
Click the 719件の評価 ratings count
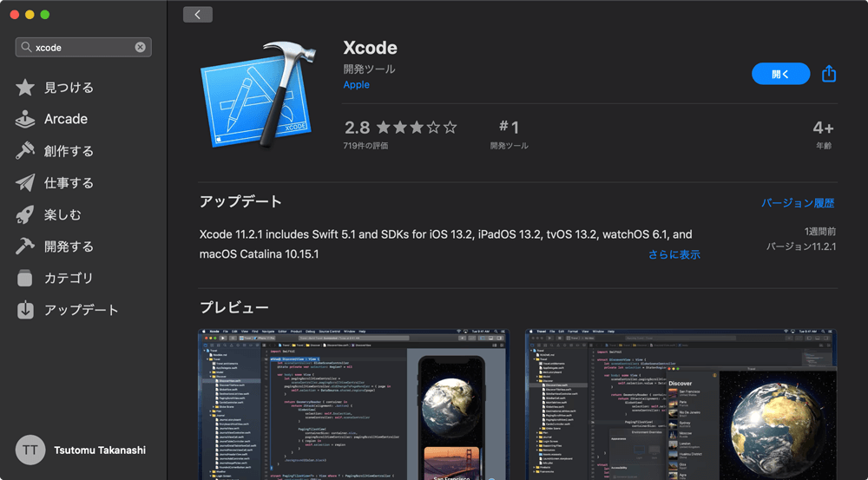coord(365,146)
